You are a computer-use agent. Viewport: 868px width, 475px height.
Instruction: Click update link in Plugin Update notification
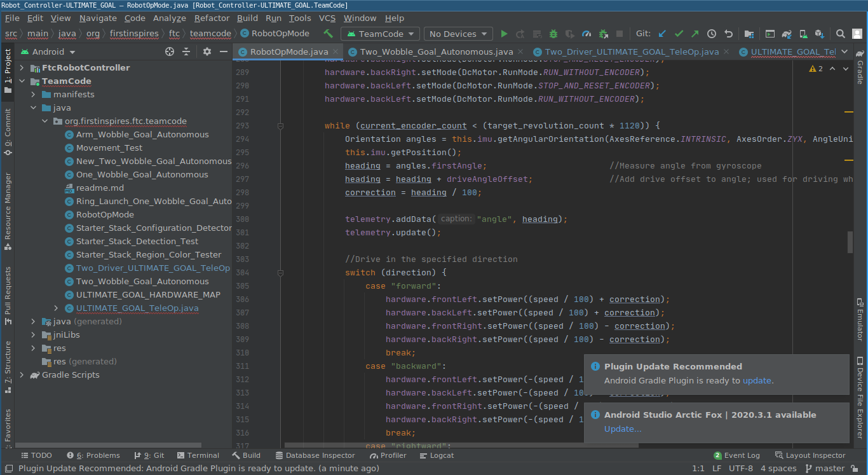tap(757, 380)
